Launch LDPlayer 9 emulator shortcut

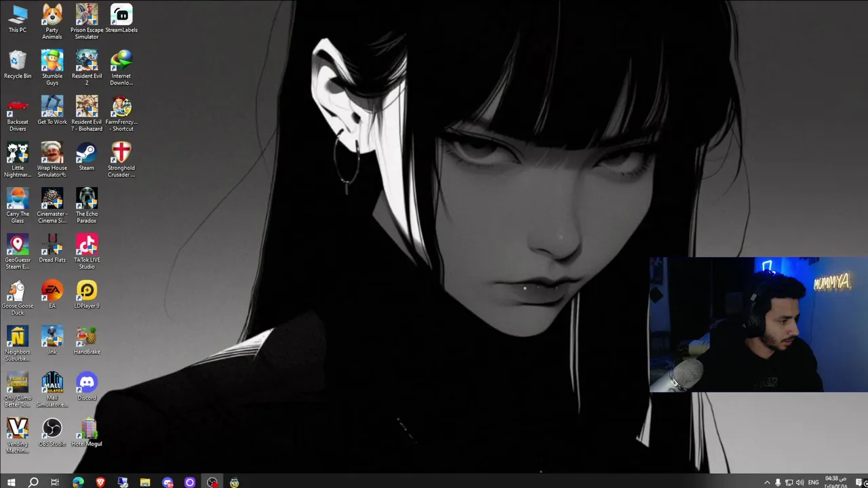(87, 295)
